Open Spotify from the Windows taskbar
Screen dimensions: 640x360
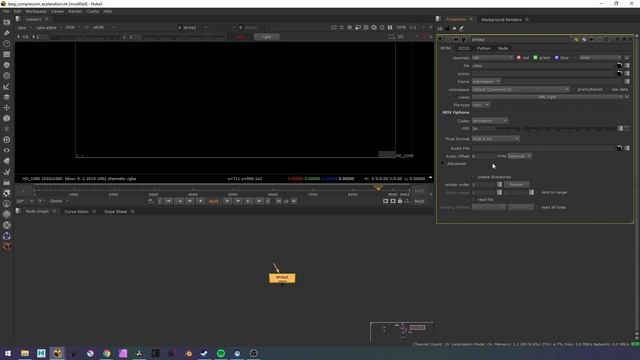(221, 353)
